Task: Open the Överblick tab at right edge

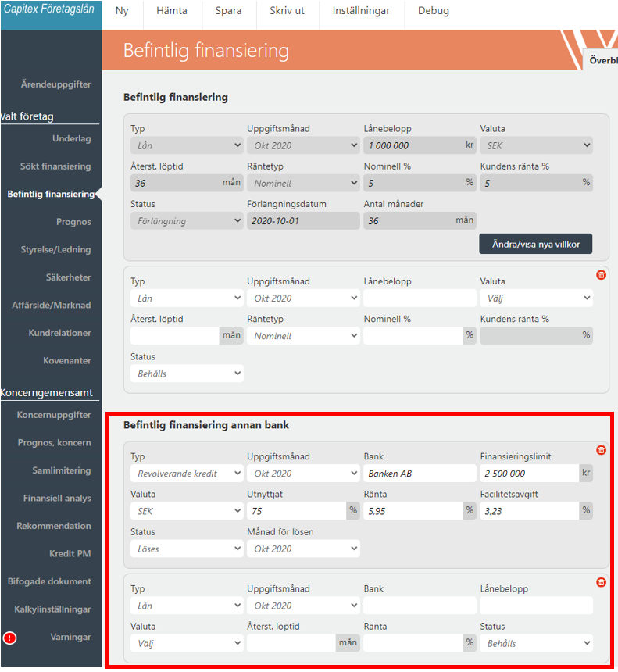Action: [601, 60]
